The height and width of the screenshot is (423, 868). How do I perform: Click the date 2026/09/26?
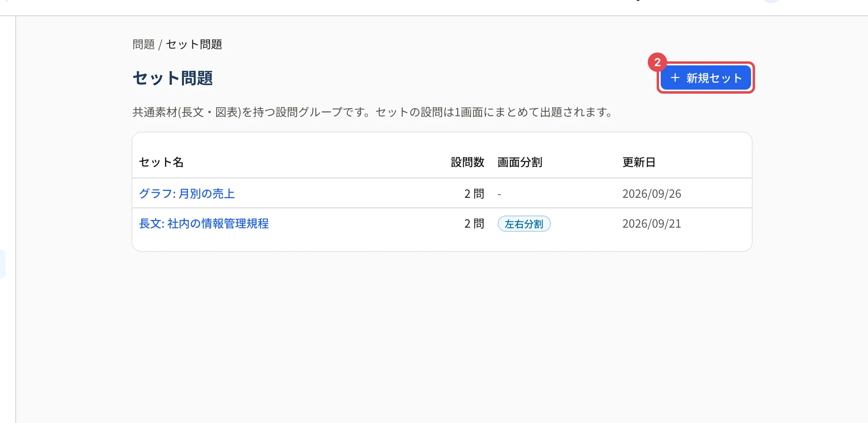pyautogui.click(x=652, y=194)
